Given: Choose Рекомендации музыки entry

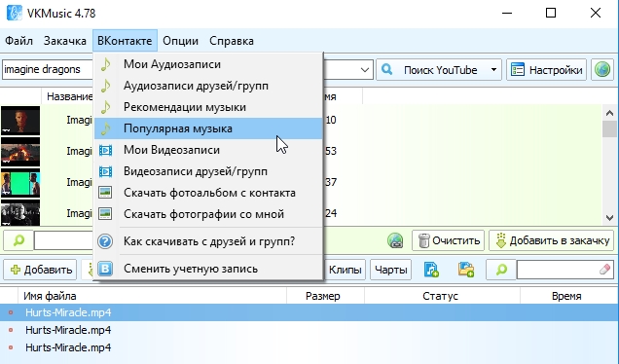Looking at the screenshot, I should click(x=208, y=107).
